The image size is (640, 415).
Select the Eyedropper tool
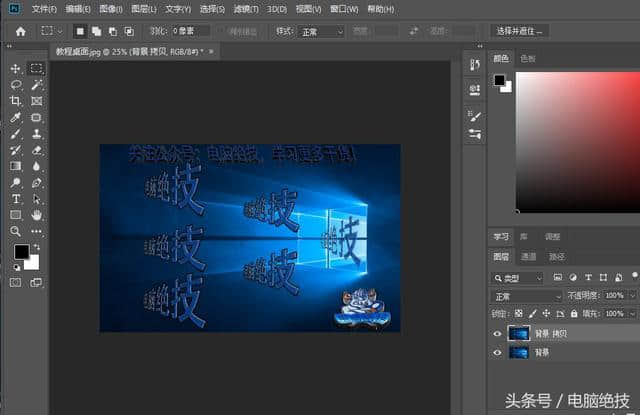[x=16, y=118]
